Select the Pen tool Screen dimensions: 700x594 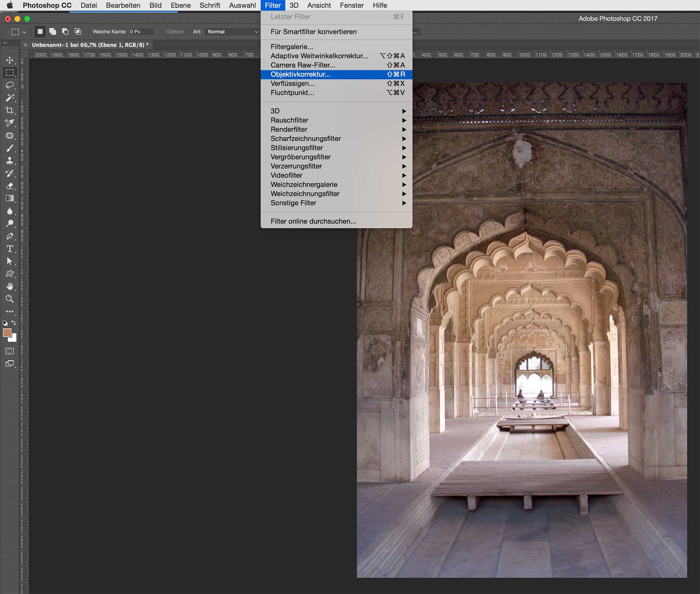(10, 236)
